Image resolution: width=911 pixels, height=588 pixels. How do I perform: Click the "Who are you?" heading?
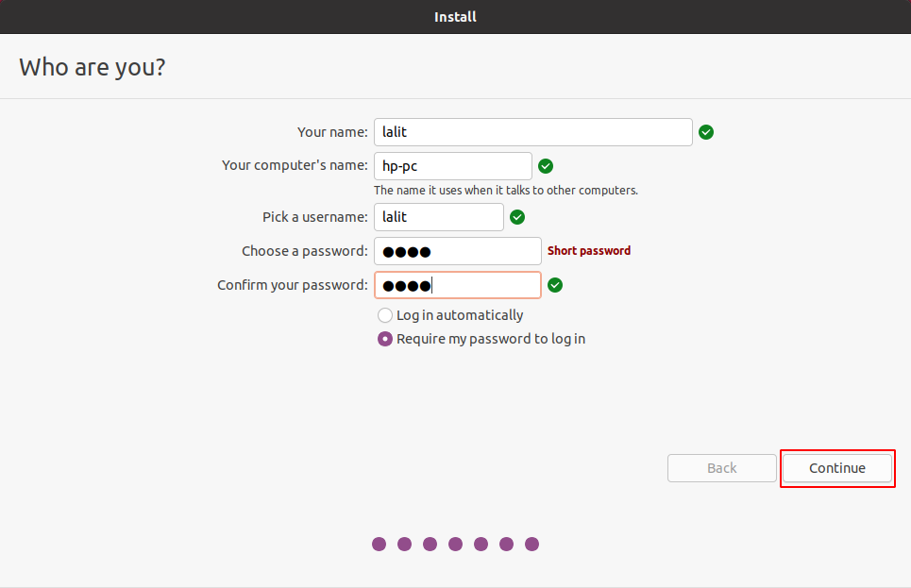[93, 67]
